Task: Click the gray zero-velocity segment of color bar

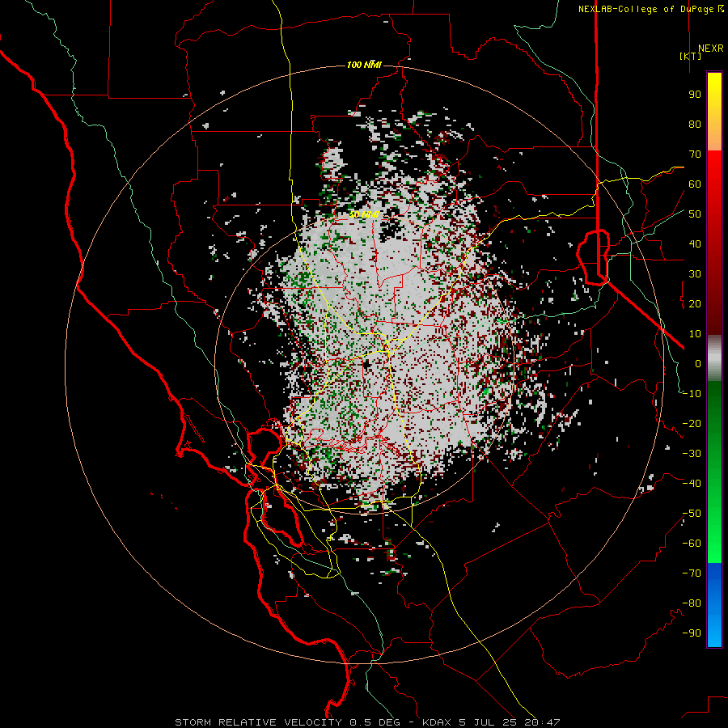Action: 714,358
